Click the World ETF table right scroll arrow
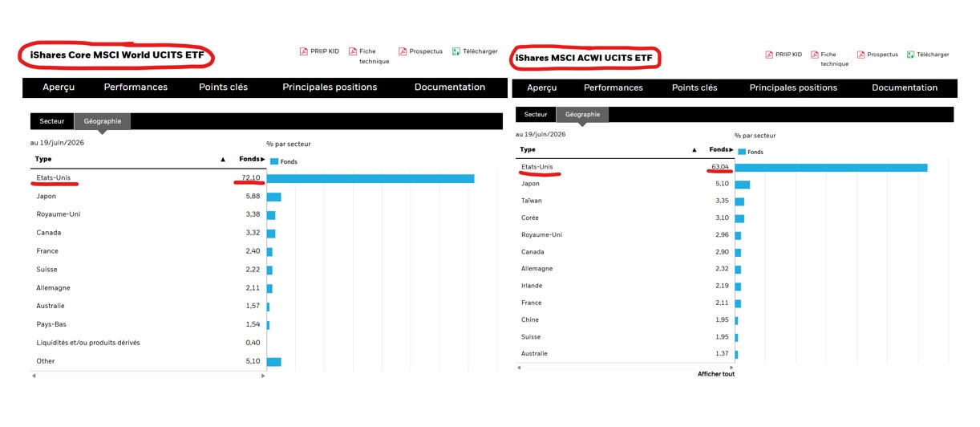The width and height of the screenshot is (980, 427). (x=263, y=376)
